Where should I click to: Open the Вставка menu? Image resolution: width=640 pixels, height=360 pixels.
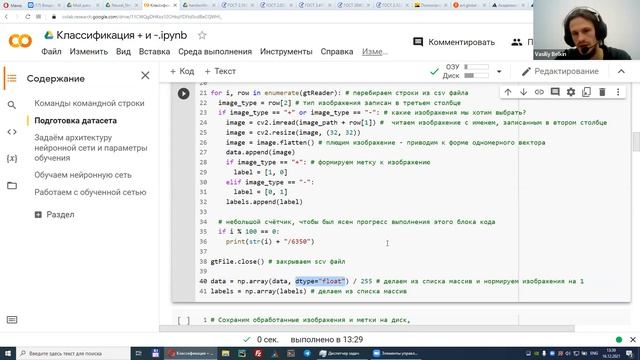pyautogui.click(x=154, y=52)
